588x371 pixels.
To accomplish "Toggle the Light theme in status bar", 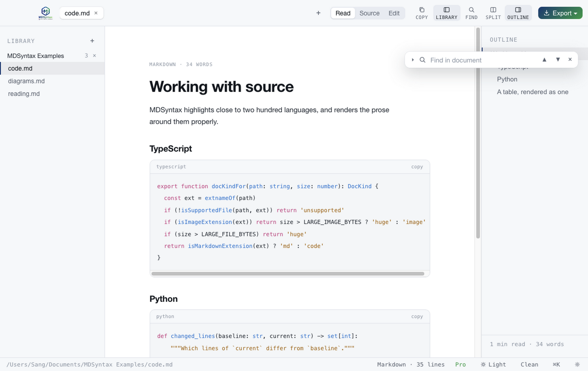I will [493, 364].
